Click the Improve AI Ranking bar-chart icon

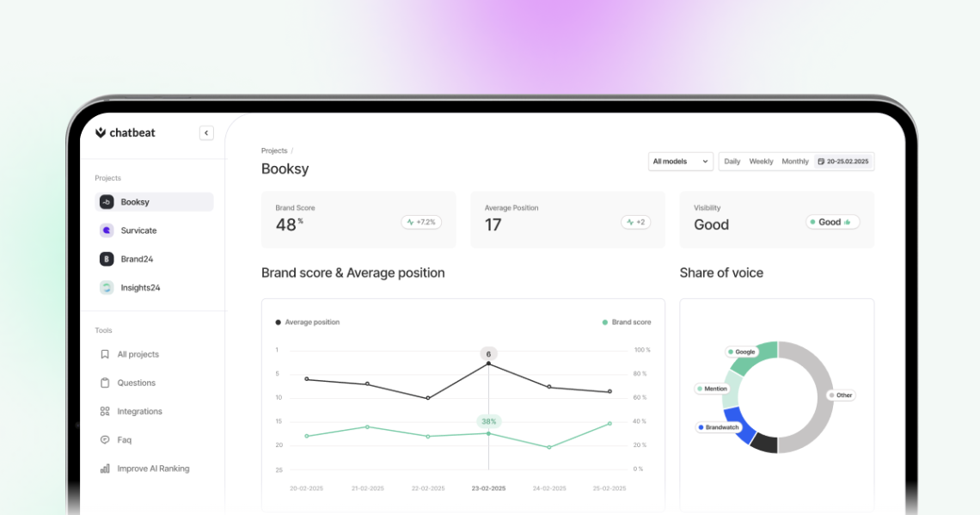click(x=105, y=468)
